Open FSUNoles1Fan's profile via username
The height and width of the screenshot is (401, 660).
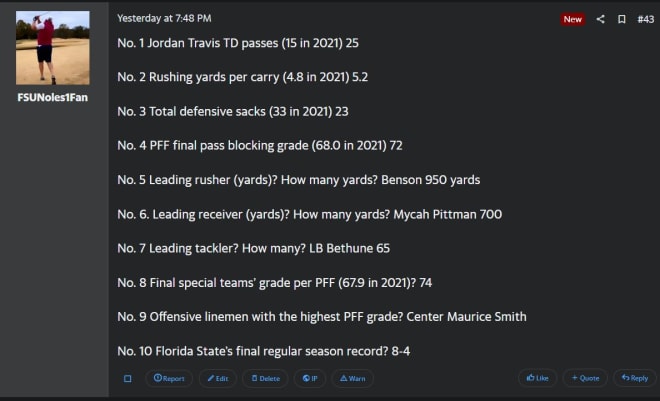coord(53,97)
